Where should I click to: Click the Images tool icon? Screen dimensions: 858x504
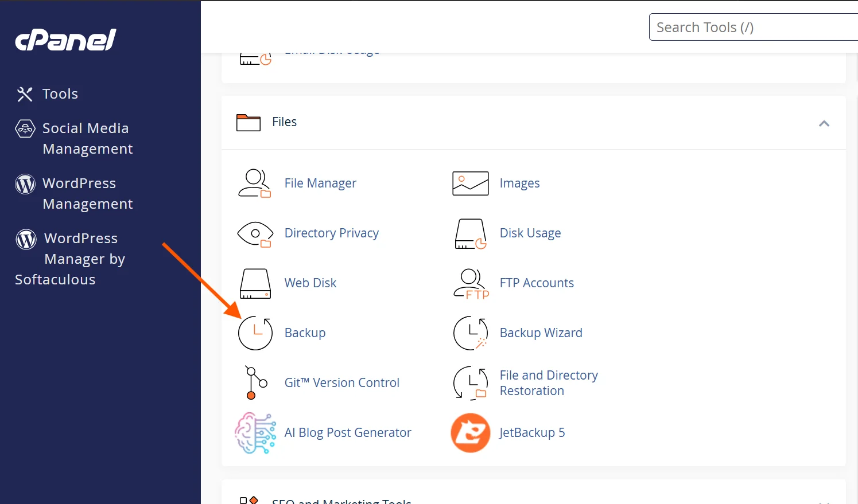tap(469, 183)
